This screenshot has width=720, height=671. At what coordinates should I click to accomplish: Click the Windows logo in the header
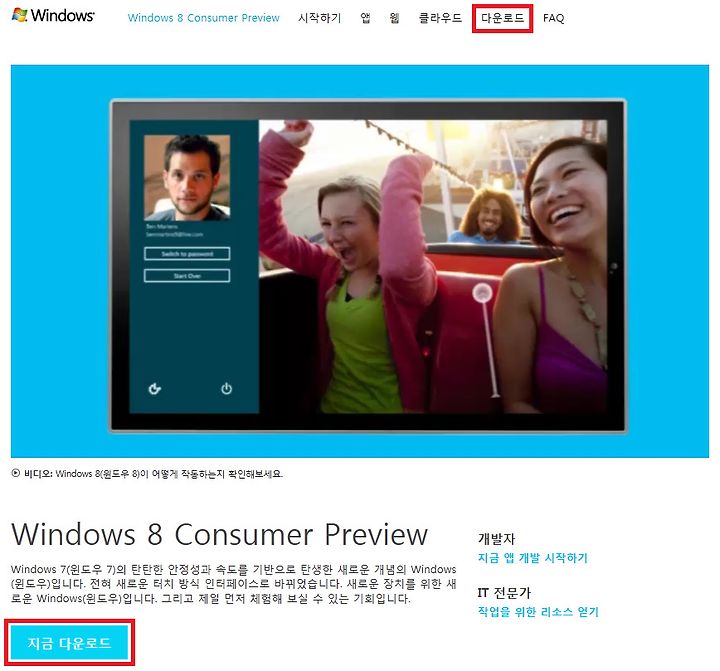53,15
